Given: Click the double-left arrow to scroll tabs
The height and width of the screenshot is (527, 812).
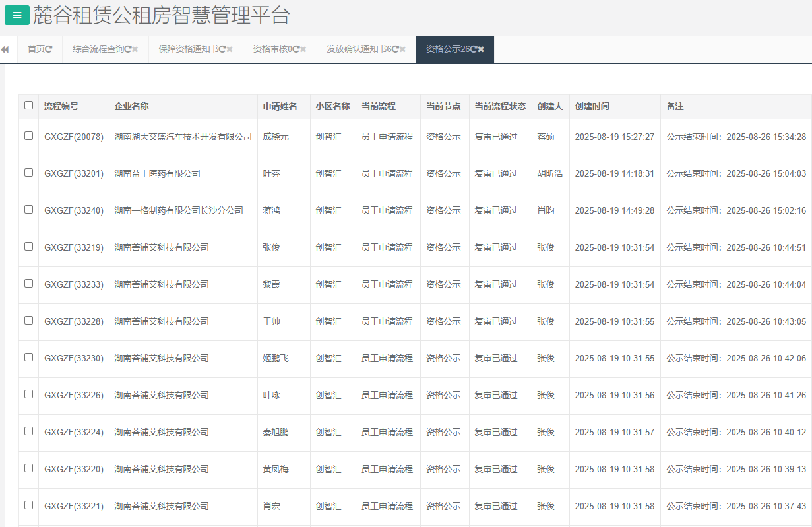Looking at the screenshot, I should (x=5, y=49).
